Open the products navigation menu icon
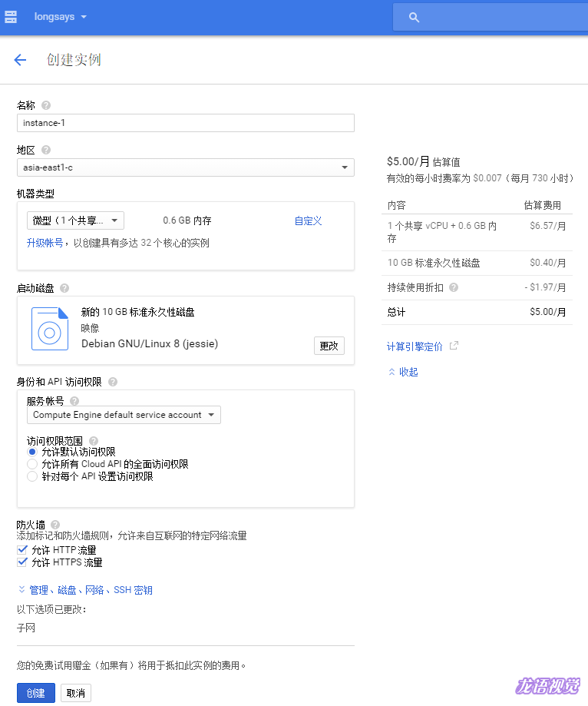The height and width of the screenshot is (706, 588). click(11, 17)
